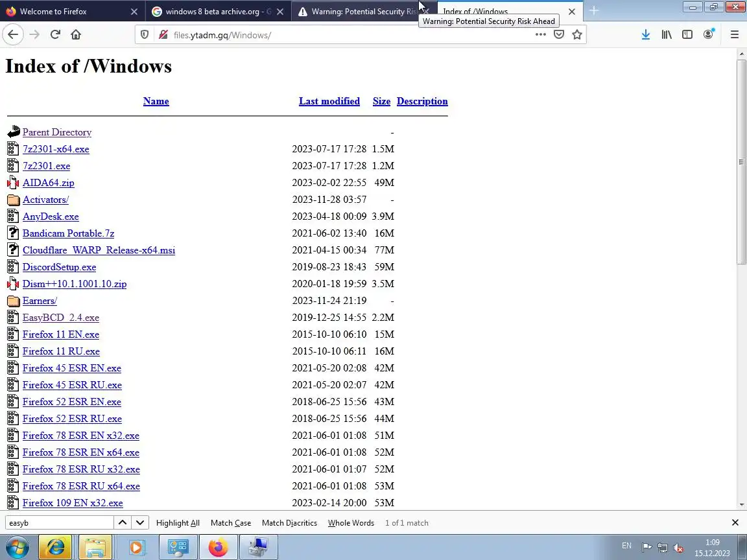The image size is (747, 560).
Task: Go to the Home page icon
Action: click(x=76, y=35)
